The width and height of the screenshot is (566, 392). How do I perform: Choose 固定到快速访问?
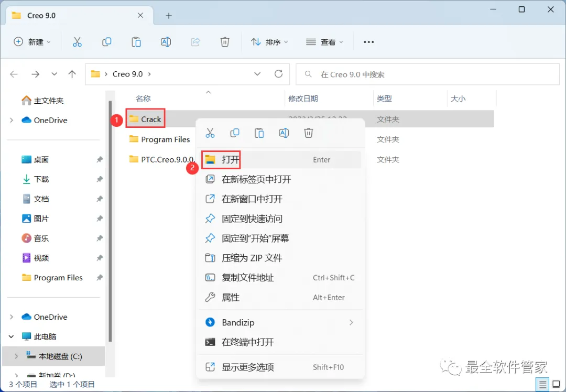[x=280, y=219]
